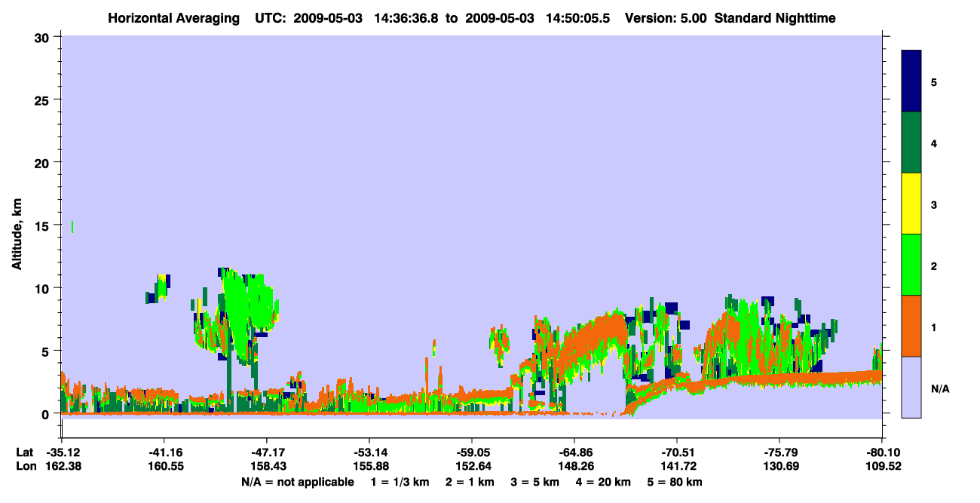The width and height of the screenshot is (980, 503).
Task: Click longitude value '162.38'
Action: point(63,467)
